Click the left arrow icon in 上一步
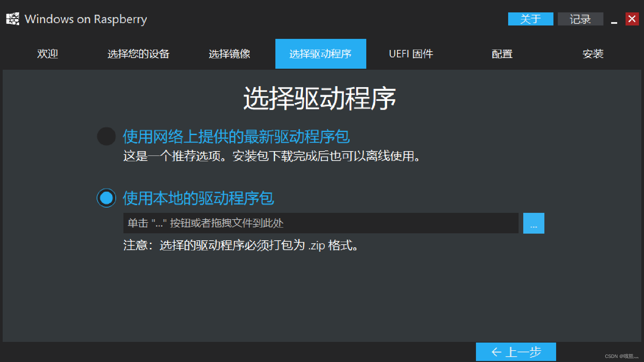This screenshot has height=362, width=644. click(496, 352)
